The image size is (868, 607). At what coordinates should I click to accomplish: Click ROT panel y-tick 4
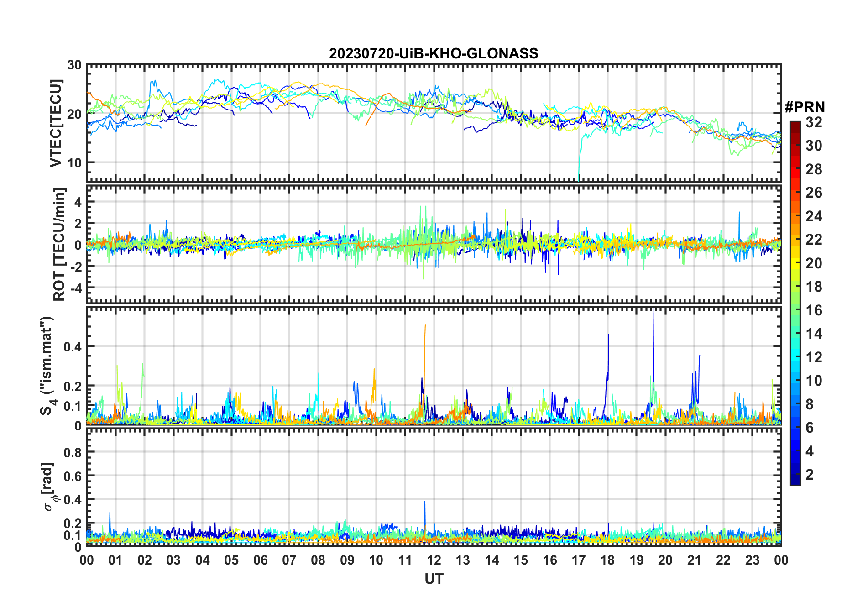coord(78,202)
